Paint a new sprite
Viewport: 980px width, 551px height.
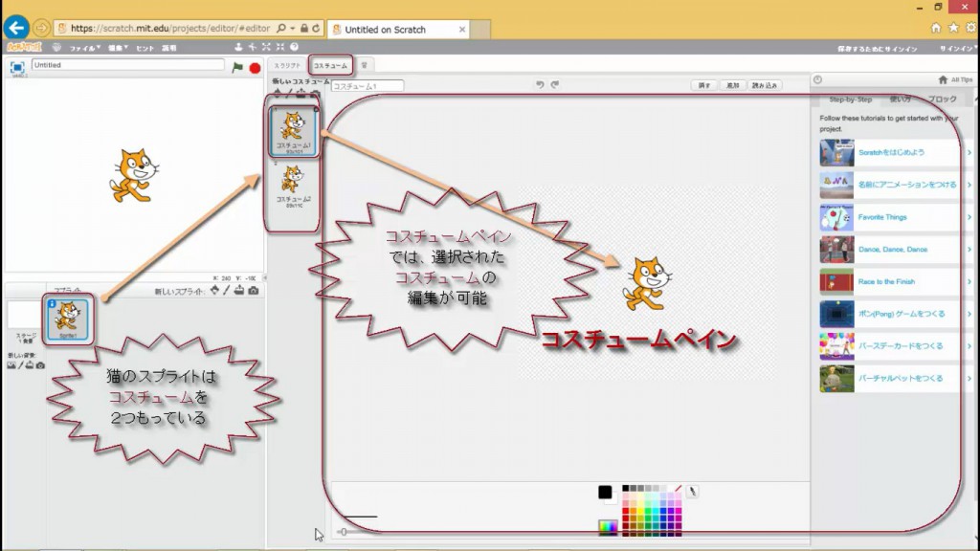pyautogui.click(x=227, y=291)
